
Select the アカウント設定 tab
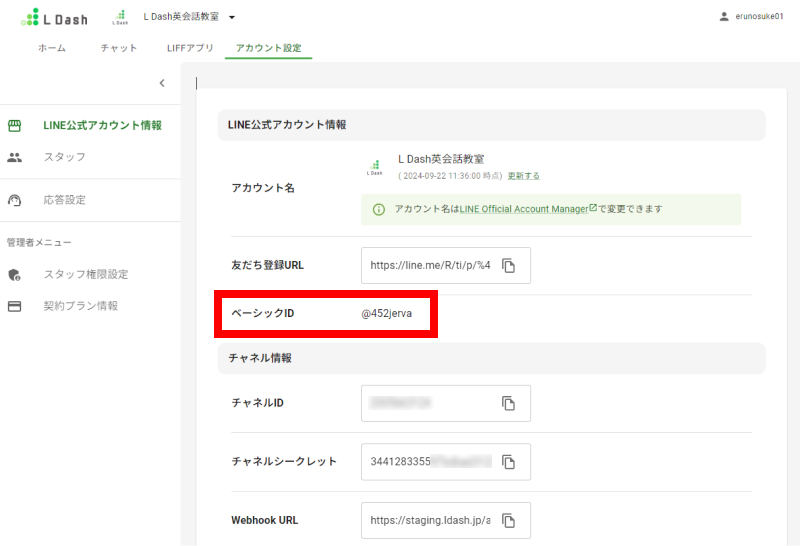coord(268,48)
